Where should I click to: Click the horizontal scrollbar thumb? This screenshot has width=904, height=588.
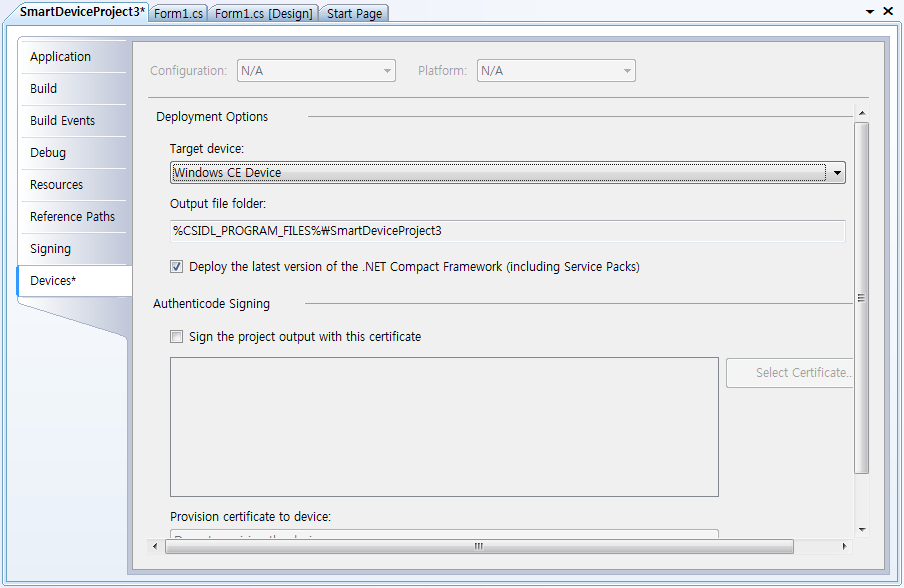tap(478, 547)
